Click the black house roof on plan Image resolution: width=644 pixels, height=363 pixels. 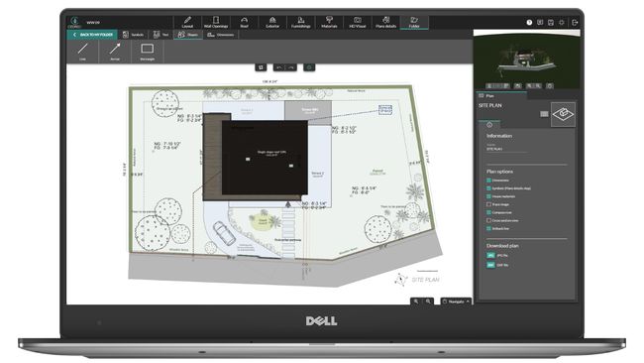point(265,158)
